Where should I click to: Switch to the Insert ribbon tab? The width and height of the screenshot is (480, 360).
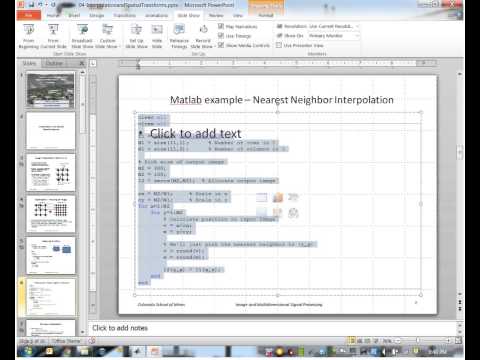pos(74,15)
